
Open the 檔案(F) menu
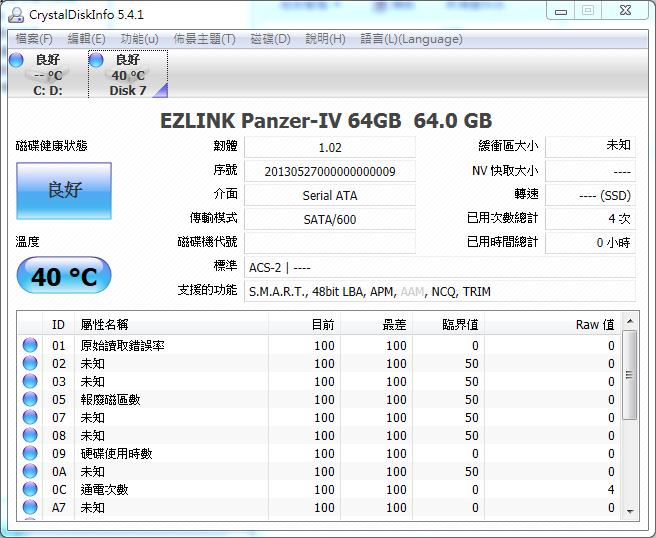click(34, 39)
